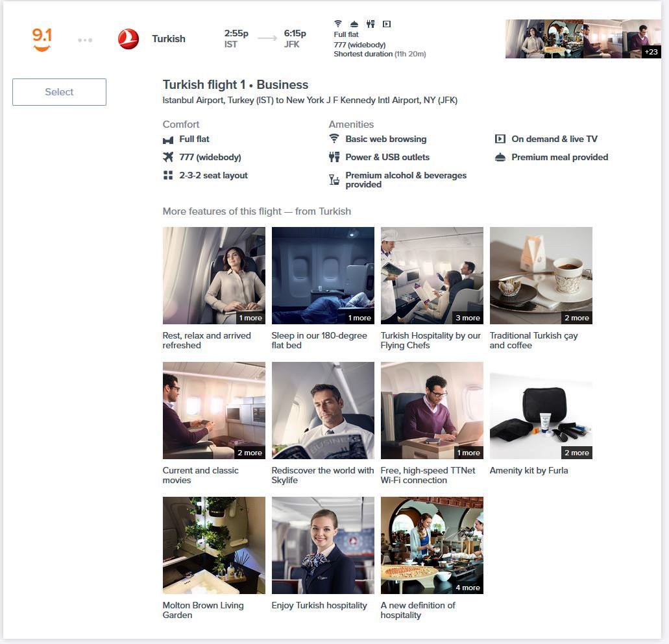
Task: Click the meal cloche icon in the header summary
Action: (354, 24)
